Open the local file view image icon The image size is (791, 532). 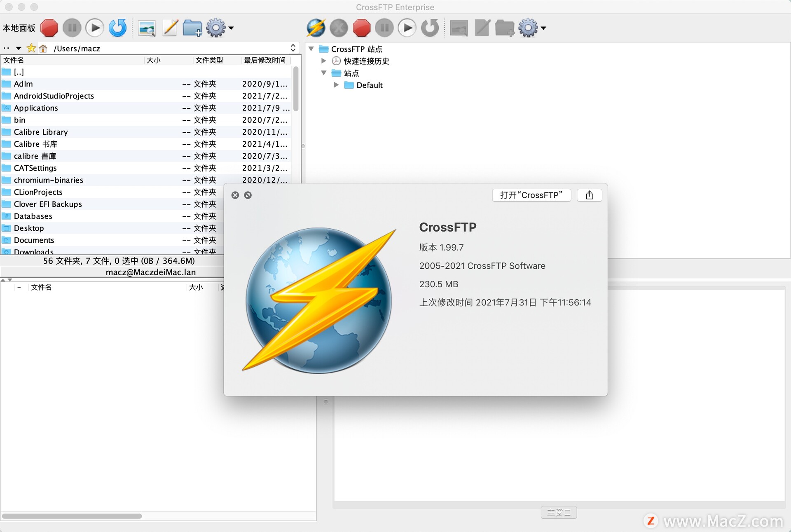[147, 28]
